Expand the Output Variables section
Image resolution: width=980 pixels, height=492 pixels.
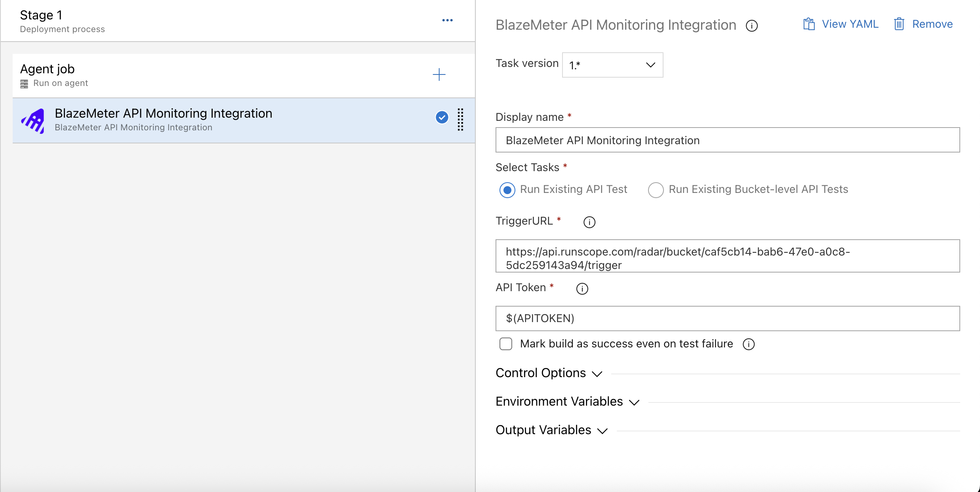pyautogui.click(x=551, y=430)
